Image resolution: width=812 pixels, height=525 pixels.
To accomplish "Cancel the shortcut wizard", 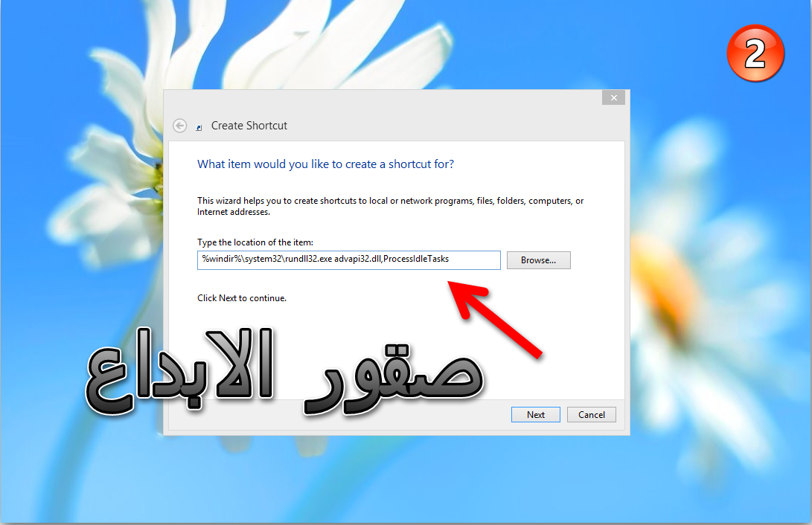I will pyautogui.click(x=592, y=414).
